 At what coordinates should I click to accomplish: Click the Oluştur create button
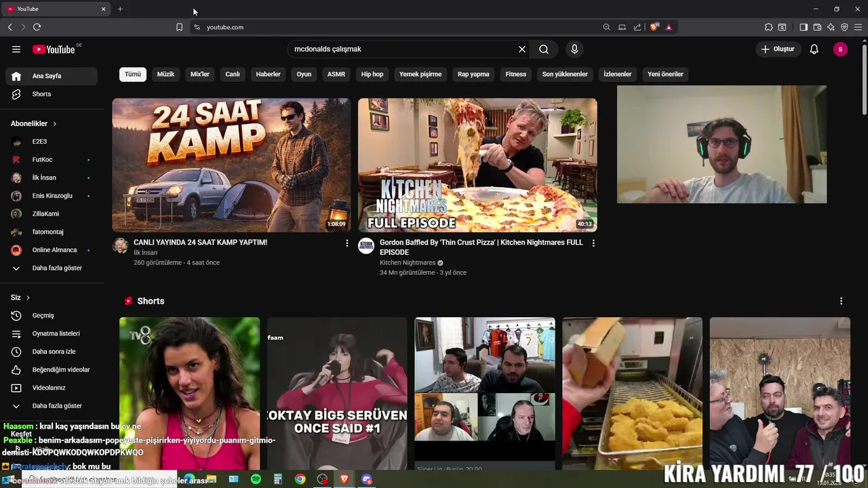coord(777,49)
